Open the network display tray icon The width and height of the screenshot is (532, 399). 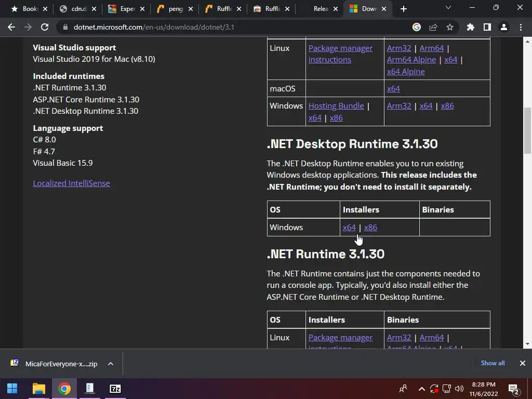[446, 389]
